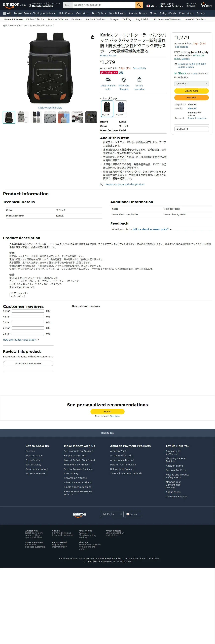This screenshot has height=644, width=215.
Task: Click the Buy Now button
Action: [x=191, y=98]
